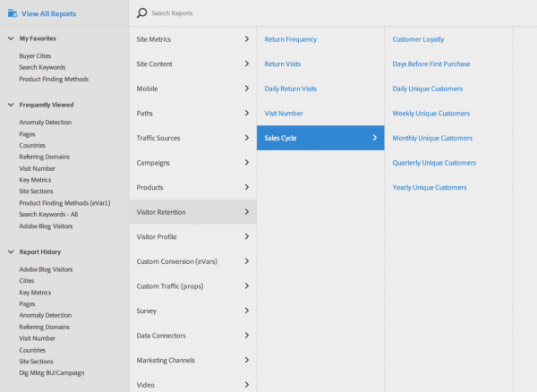
Task: Collapse the Report History section
Action: pyautogui.click(x=11, y=252)
